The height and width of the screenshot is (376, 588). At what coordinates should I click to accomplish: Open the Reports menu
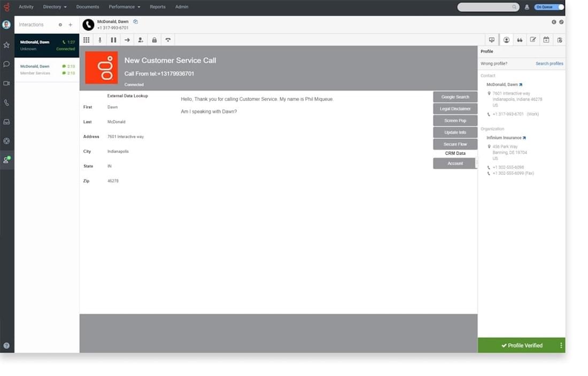click(x=158, y=6)
